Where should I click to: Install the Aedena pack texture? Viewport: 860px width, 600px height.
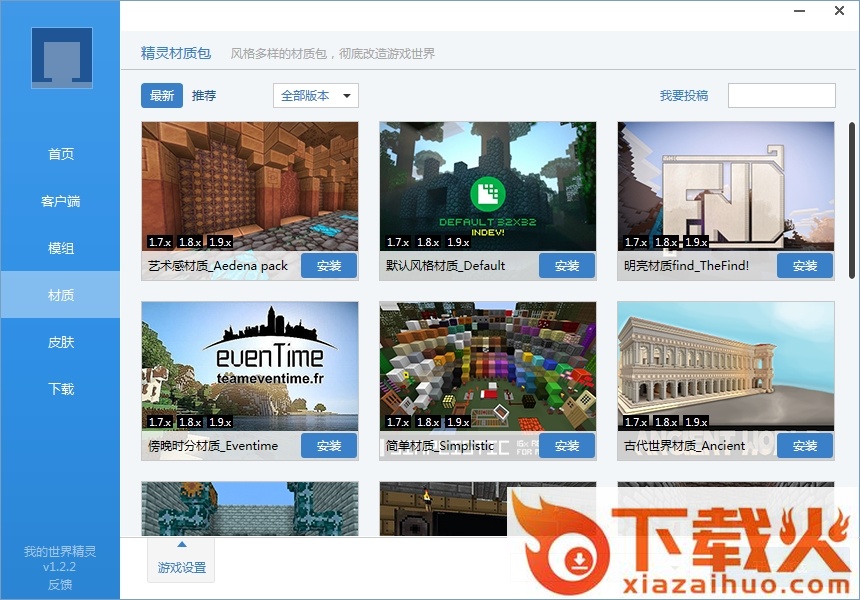pos(329,265)
